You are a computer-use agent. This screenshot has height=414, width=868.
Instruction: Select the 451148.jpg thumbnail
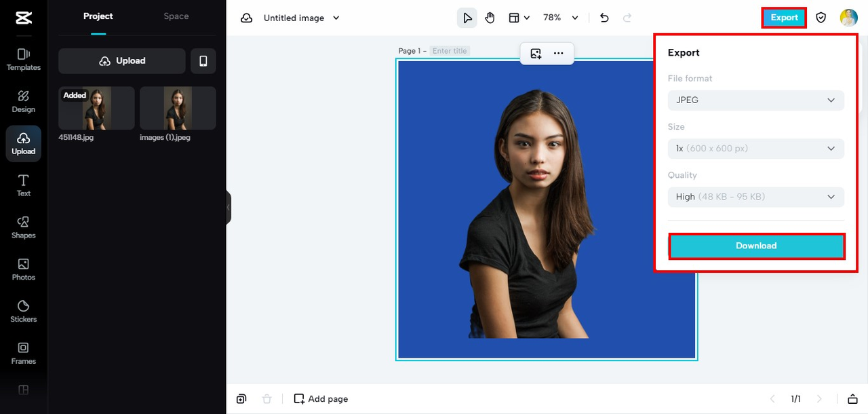96,108
